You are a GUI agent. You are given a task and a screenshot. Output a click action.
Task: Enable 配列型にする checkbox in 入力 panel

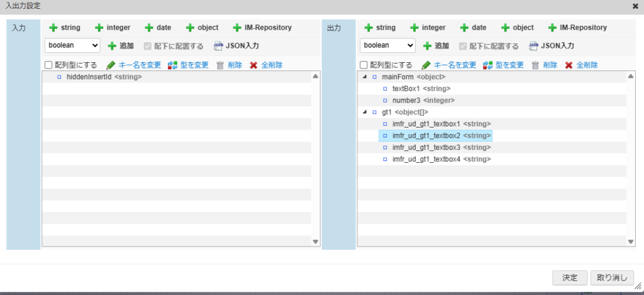tap(48, 65)
